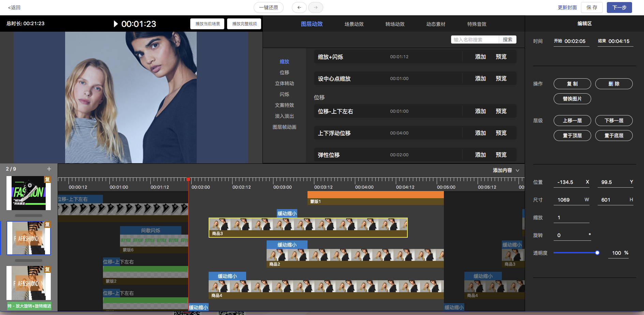The width and height of the screenshot is (644, 315).
Task: Start playback with the play triangle icon
Action: click(x=116, y=24)
